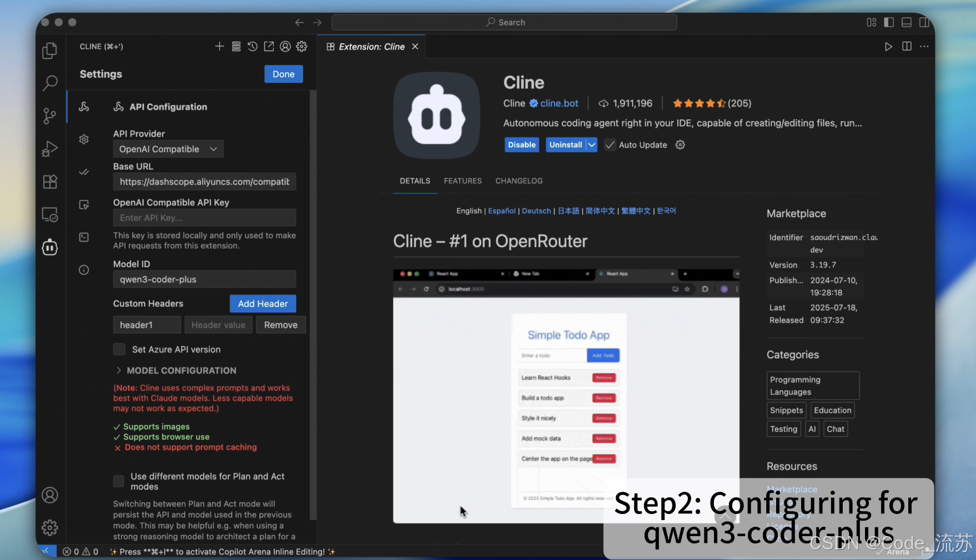Open Remote Explorer in activity bar
Viewport: 976px width, 560px height.
50,214
